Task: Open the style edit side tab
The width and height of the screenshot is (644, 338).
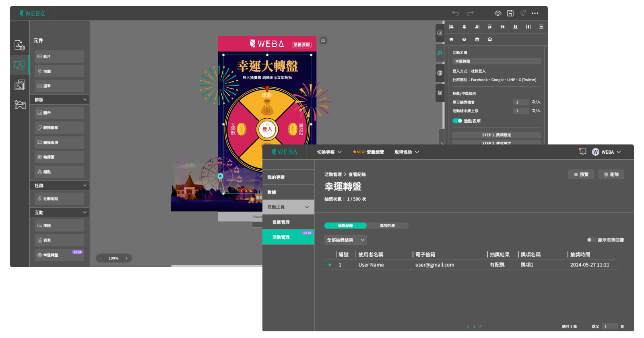Action: coord(440,33)
